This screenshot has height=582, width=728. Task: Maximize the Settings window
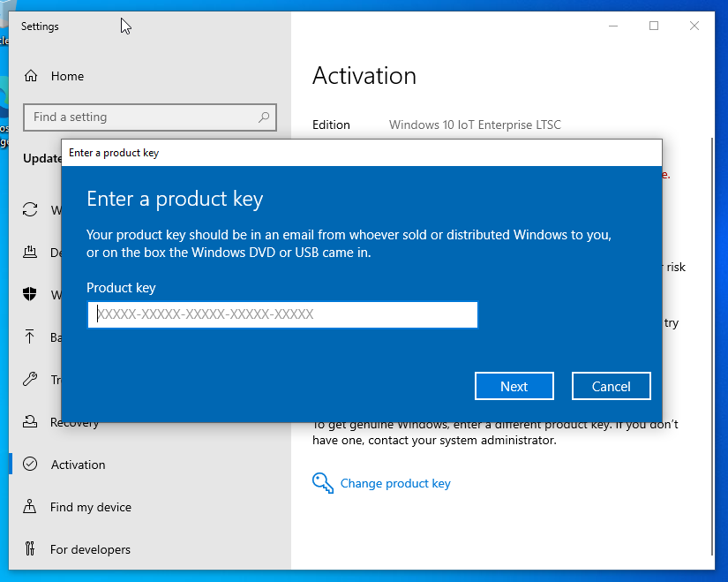coord(654,26)
